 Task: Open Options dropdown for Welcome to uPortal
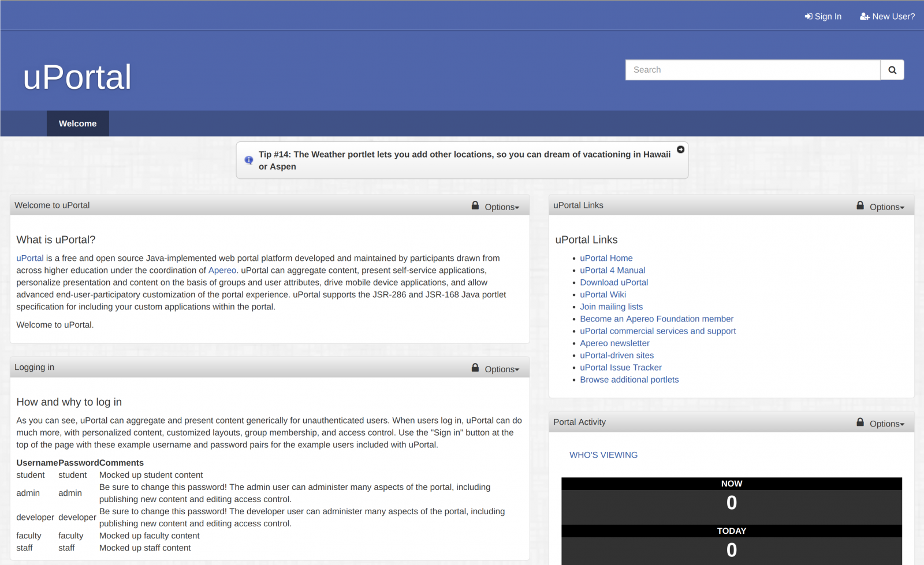click(502, 207)
